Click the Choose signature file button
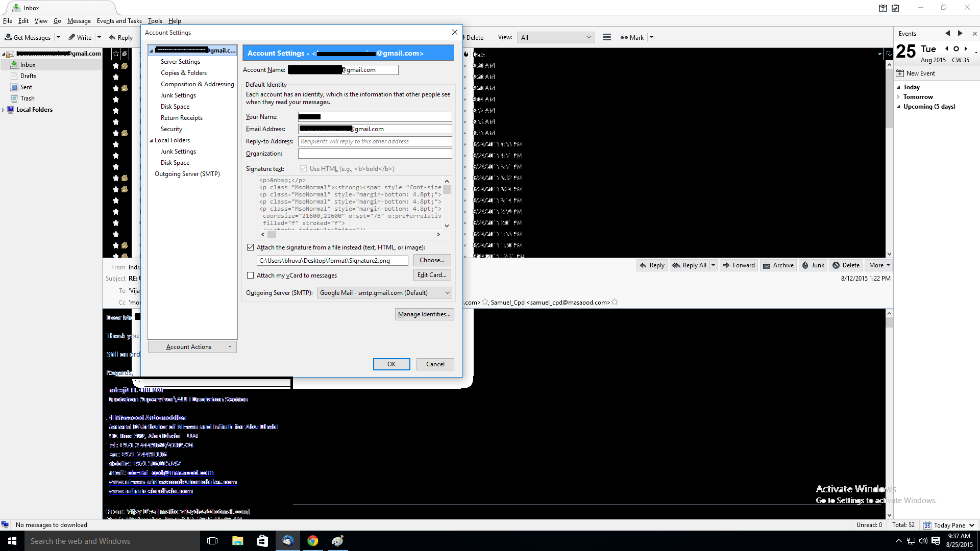The image size is (980, 551). (432, 260)
